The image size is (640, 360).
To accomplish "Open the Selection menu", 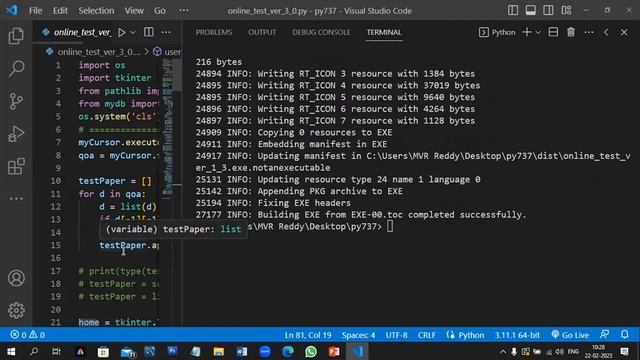I will pos(96,11).
